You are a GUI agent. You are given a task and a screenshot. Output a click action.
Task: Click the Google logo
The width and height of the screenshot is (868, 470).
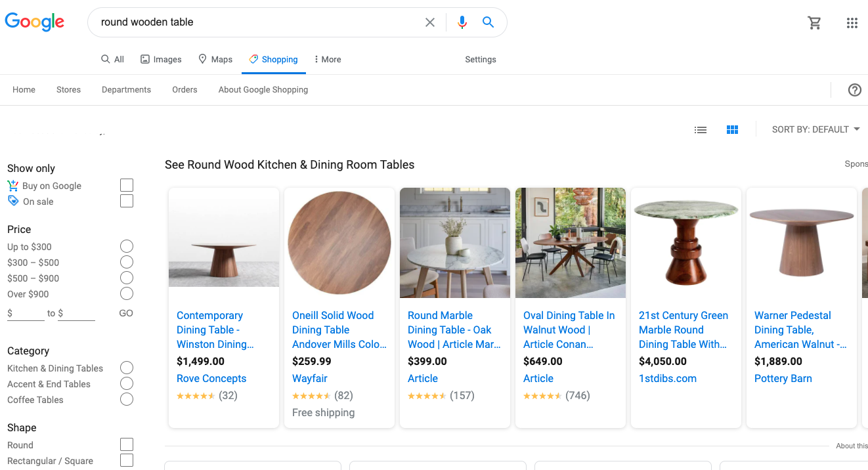35,22
